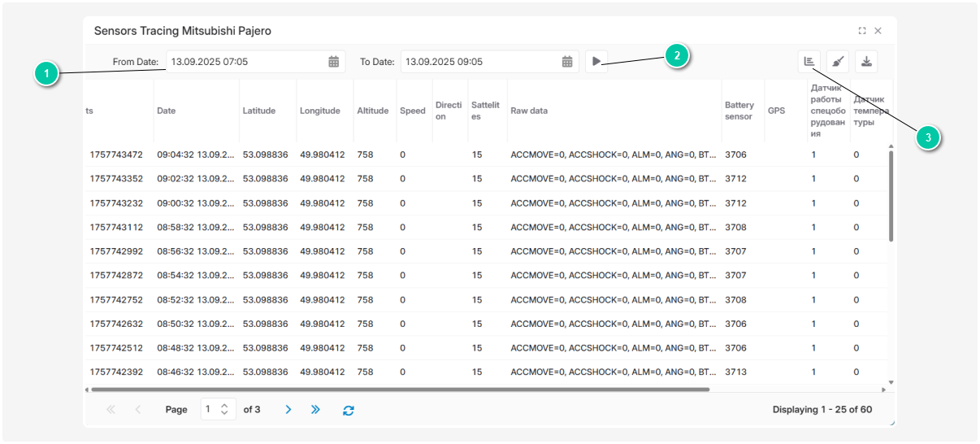
Task: Open the From Date calendar picker
Action: pyautogui.click(x=334, y=62)
